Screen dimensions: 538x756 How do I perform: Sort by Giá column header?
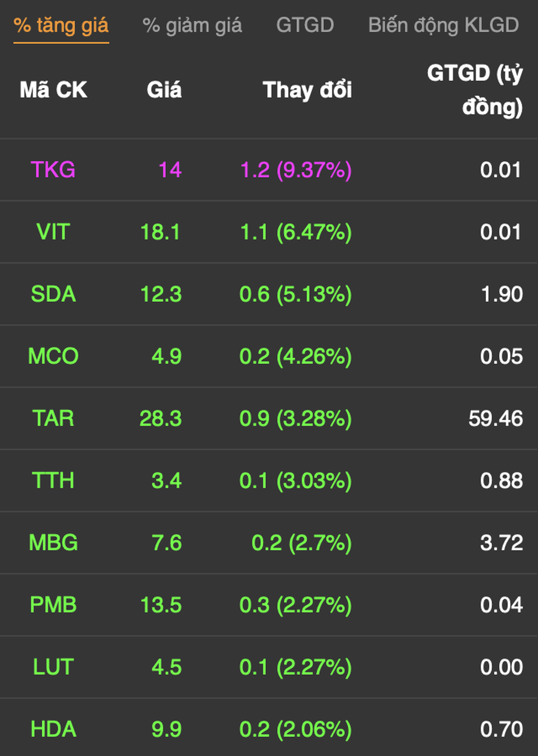click(164, 90)
